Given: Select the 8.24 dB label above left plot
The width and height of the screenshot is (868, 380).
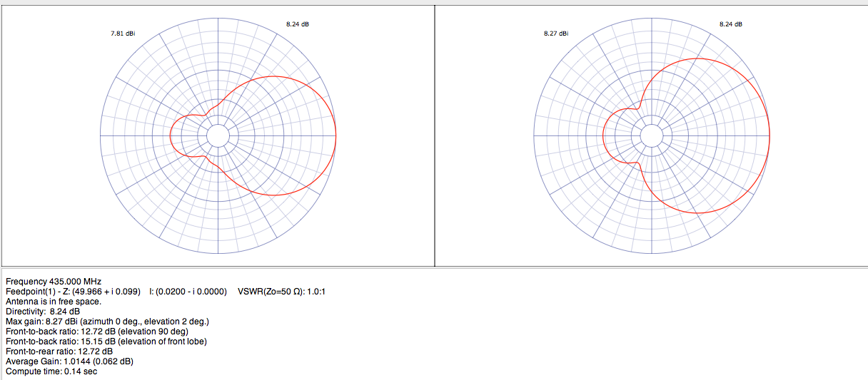Looking at the screenshot, I should tap(298, 24).
